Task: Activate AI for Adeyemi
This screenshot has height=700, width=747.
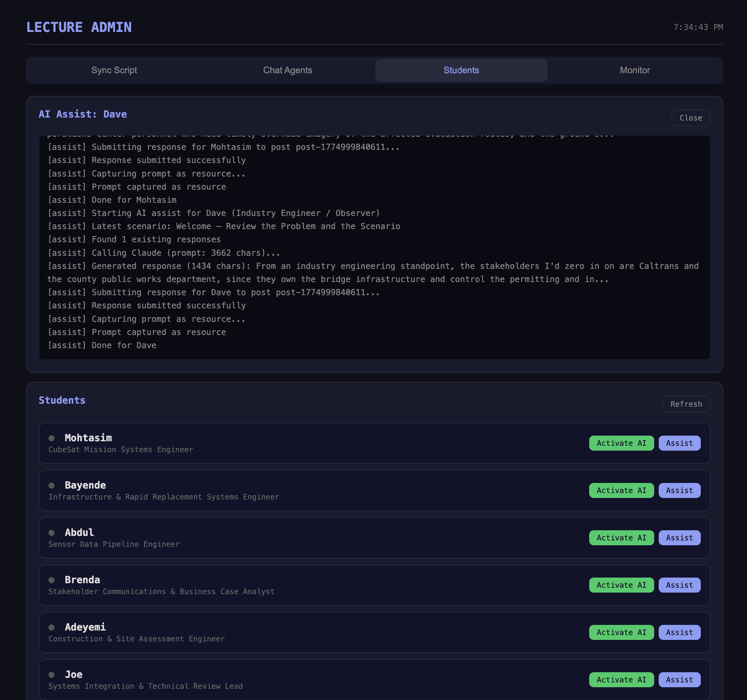Action: coord(621,632)
